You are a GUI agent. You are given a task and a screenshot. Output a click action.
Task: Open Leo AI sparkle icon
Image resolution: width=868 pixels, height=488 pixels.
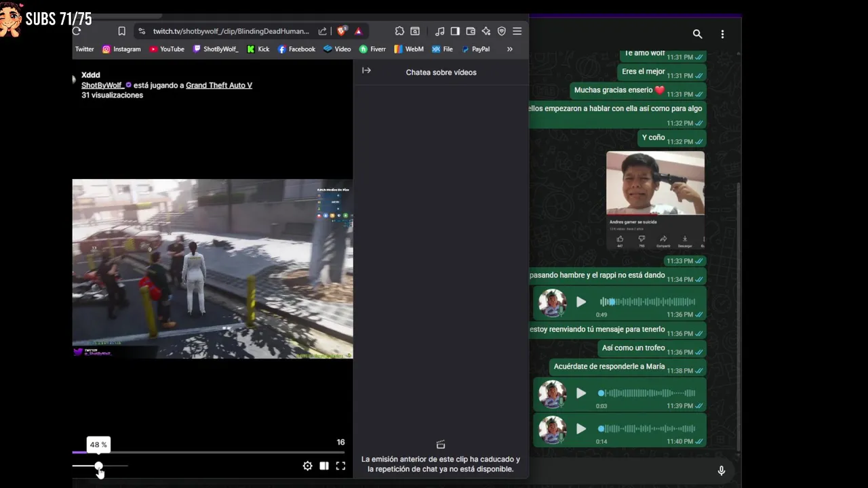(486, 31)
